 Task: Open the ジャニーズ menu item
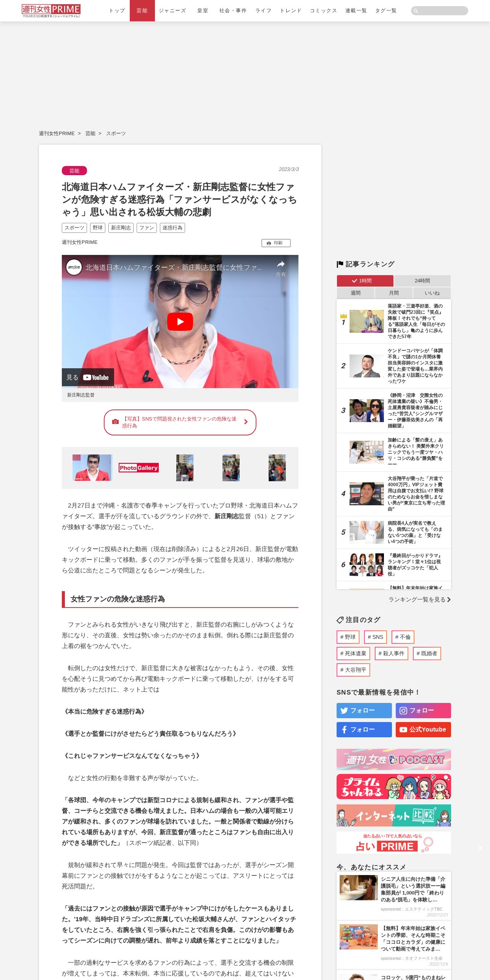click(172, 11)
